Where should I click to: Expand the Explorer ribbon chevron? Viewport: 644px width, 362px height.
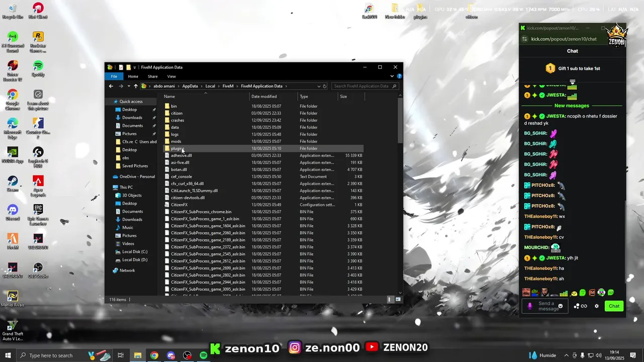392,76
